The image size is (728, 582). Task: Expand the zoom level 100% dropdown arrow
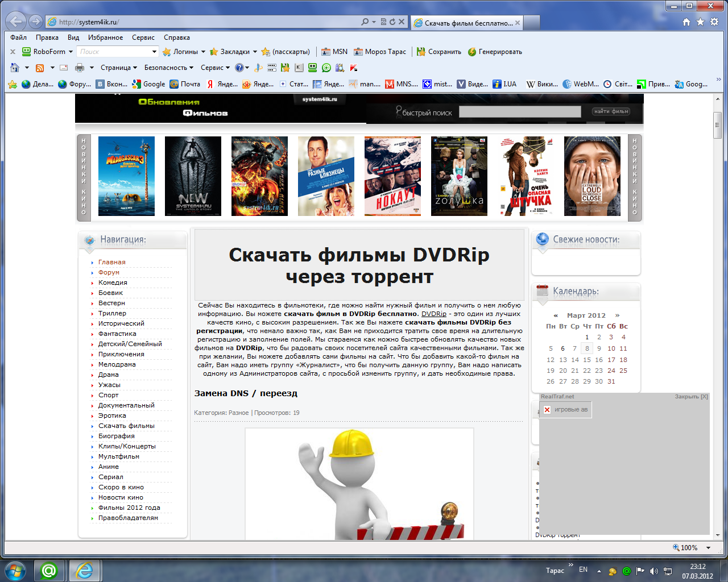click(709, 548)
